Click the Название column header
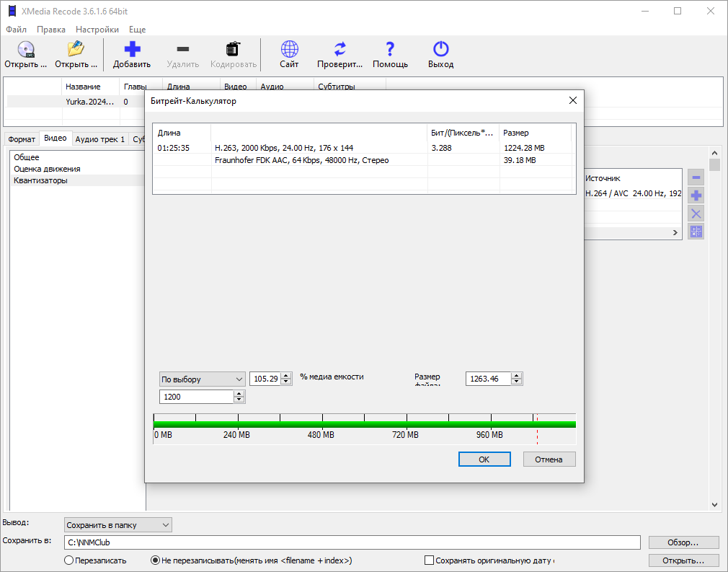Viewport: 728px width, 572px height. click(x=91, y=87)
